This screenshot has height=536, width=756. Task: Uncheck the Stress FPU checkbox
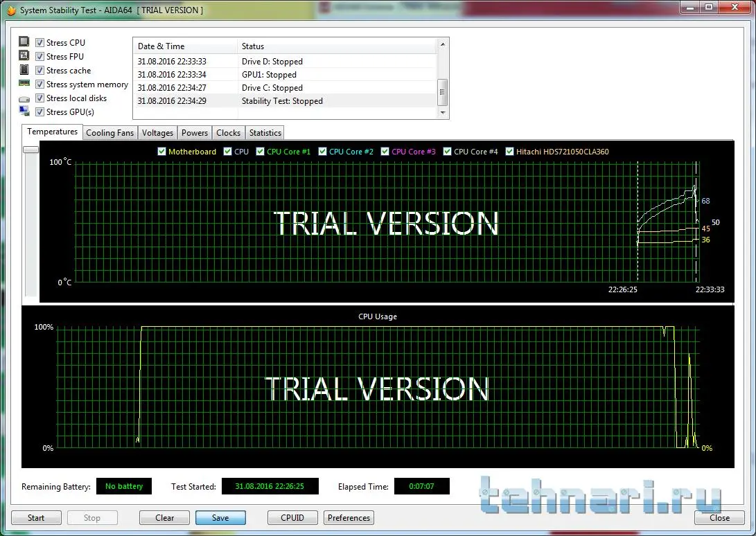[x=40, y=56]
